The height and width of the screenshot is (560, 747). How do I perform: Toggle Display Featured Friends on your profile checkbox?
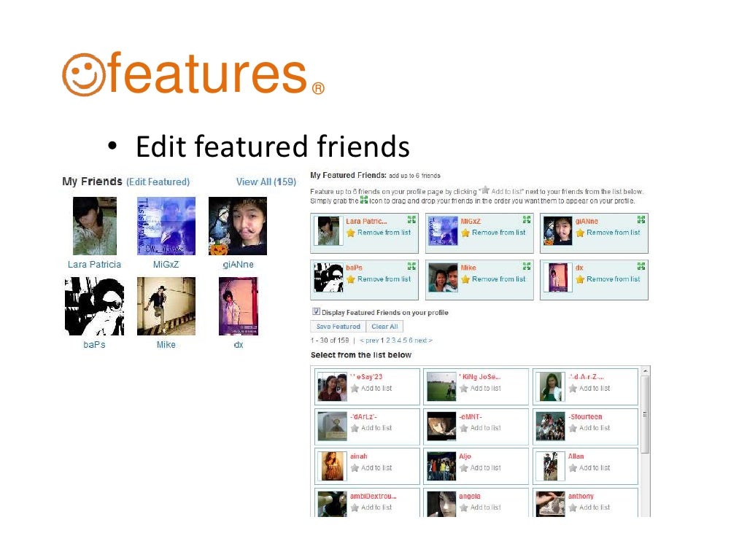(x=316, y=311)
